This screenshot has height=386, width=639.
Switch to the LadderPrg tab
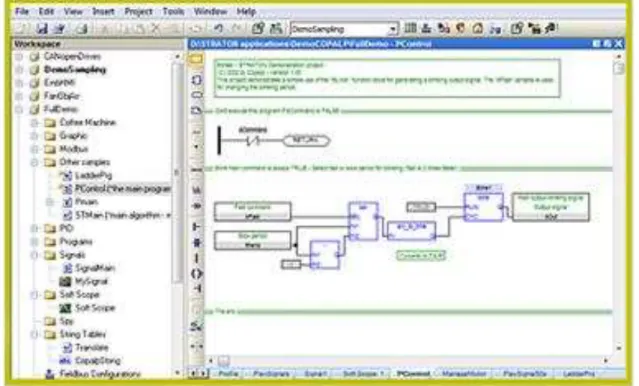point(579,373)
